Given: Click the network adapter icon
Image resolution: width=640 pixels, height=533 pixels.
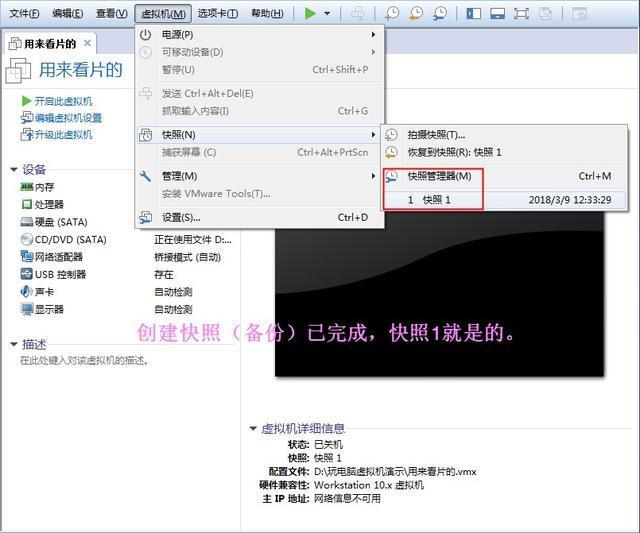Looking at the screenshot, I should click(27, 257).
